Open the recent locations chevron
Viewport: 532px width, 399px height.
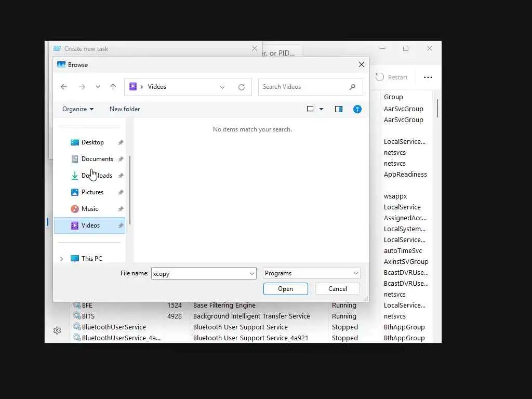click(98, 87)
